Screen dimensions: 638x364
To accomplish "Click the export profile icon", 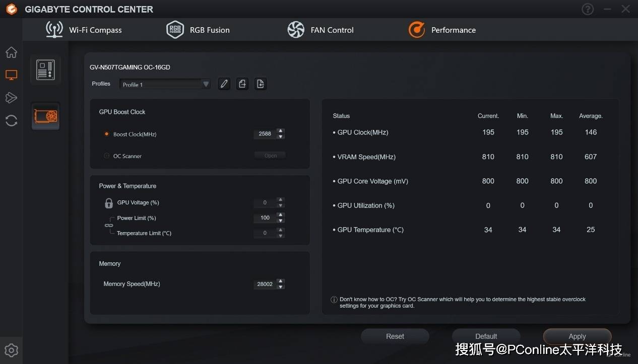I will pos(242,84).
